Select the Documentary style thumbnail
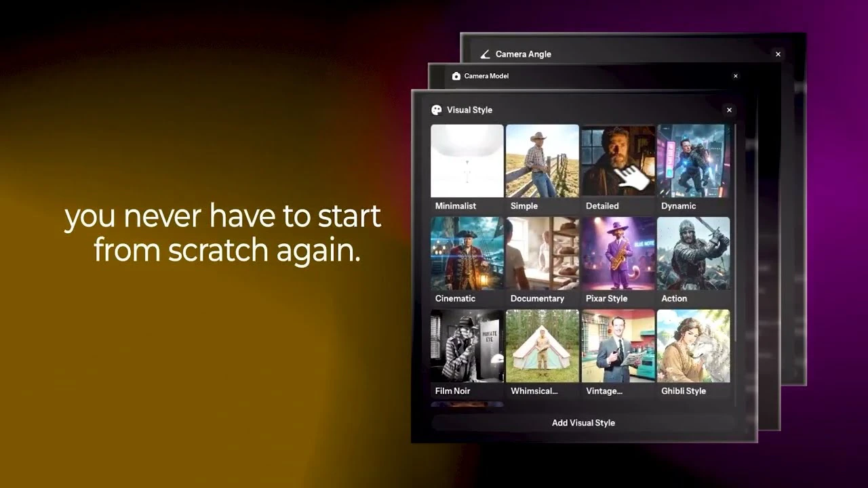The height and width of the screenshot is (488, 868). point(542,253)
